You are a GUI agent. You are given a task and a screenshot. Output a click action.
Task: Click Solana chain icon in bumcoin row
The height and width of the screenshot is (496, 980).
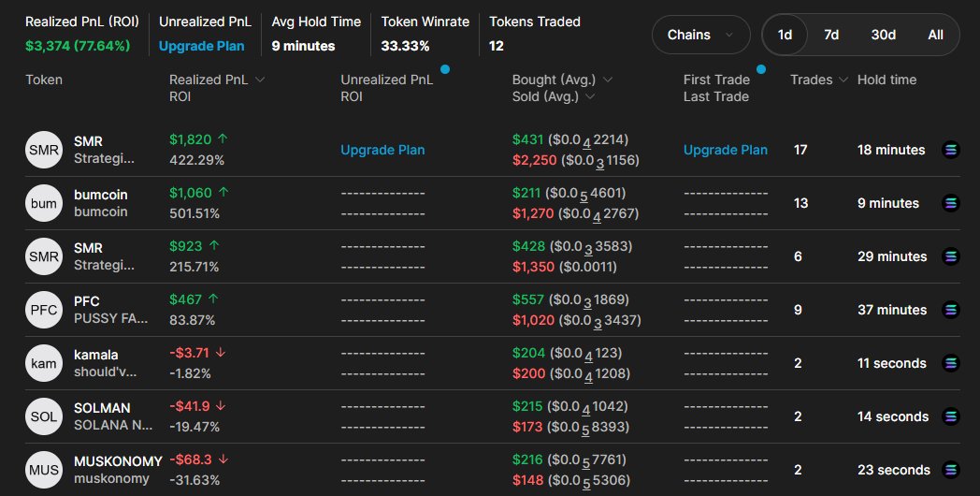tap(951, 203)
